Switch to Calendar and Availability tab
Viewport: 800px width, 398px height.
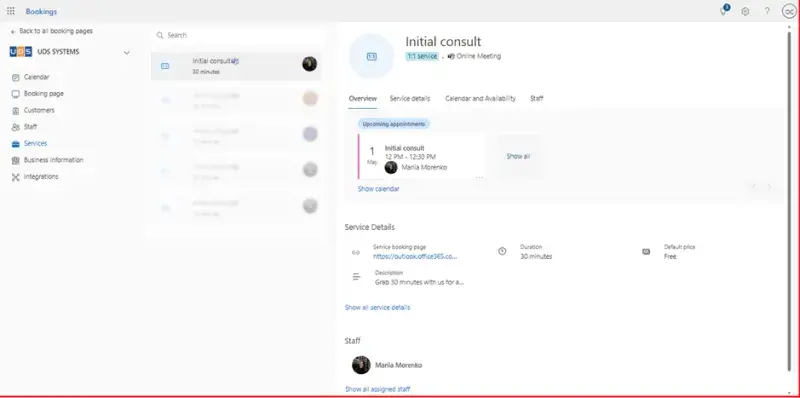pyautogui.click(x=480, y=98)
